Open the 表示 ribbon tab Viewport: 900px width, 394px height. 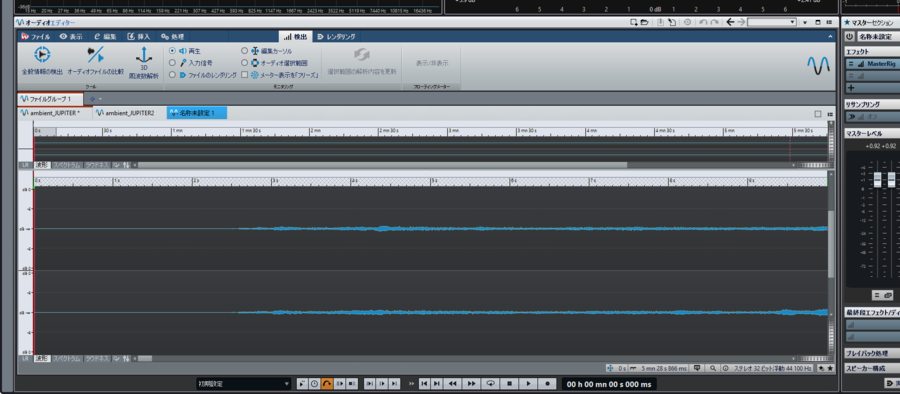[71, 36]
